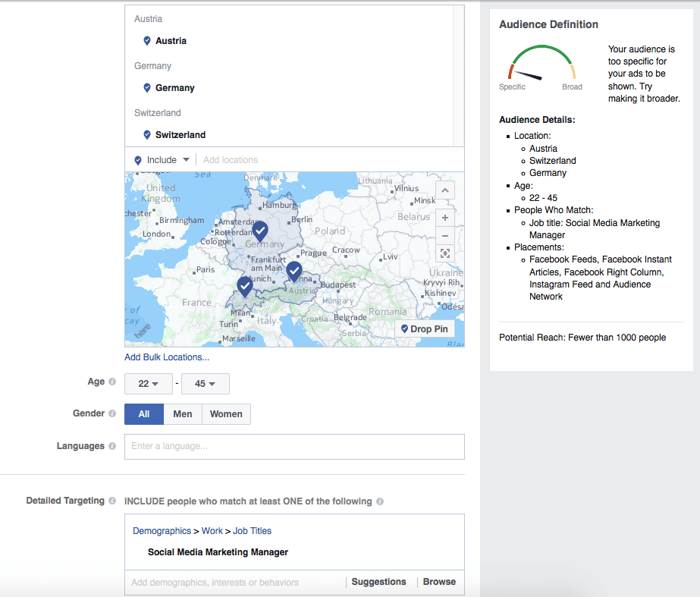This screenshot has width=700, height=597.
Task: Select Women gender option
Action: pos(226,414)
